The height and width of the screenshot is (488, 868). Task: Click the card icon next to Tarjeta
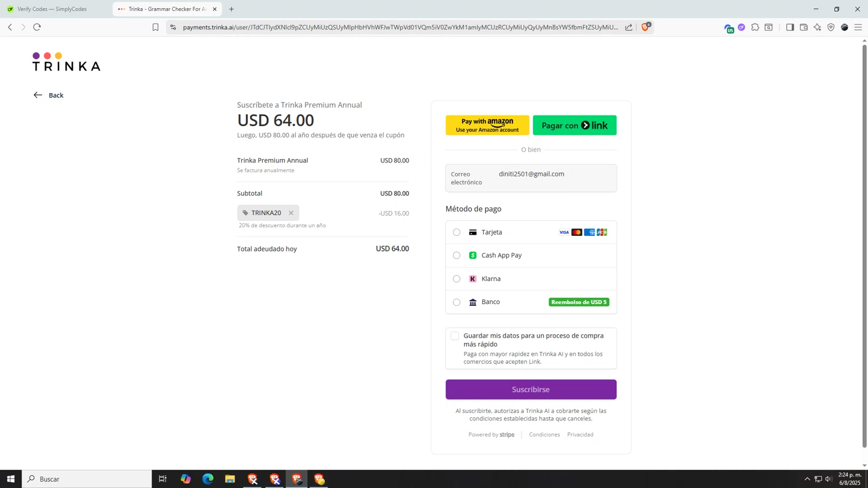(x=473, y=232)
